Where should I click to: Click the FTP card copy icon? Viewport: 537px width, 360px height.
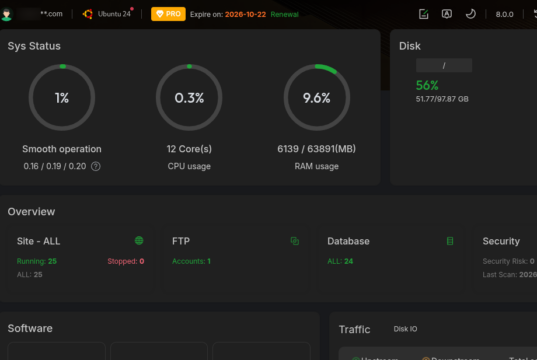pyautogui.click(x=295, y=241)
